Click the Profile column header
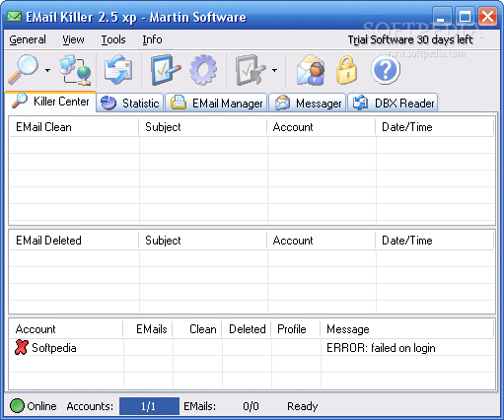The width and height of the screenshot is (504, 420). (296, 329)
